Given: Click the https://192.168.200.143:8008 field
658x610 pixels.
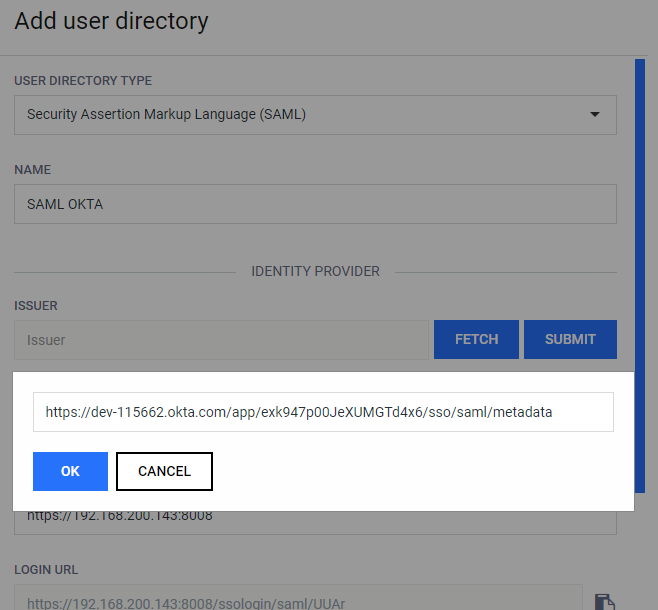Looking at the screenshot, I should click(315, 522).
